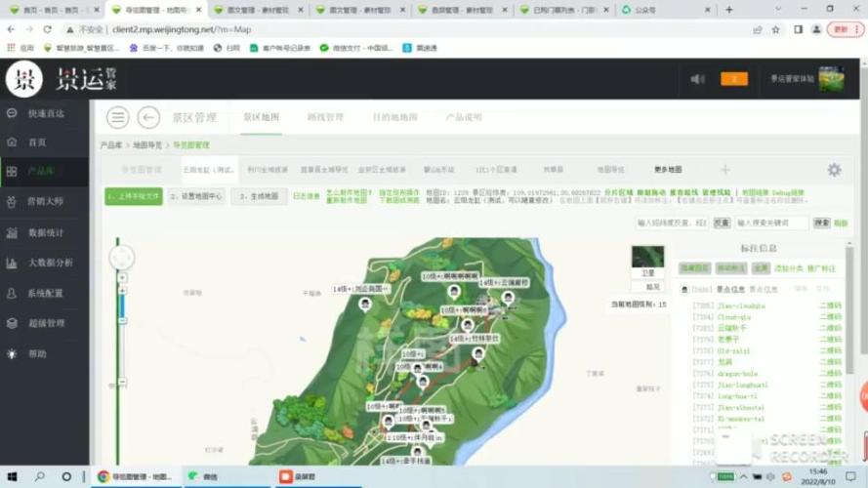The width and height of the screenshot is (868, 488).
Task: Switch to the 路线管理 tab
Action: (325, 118)
